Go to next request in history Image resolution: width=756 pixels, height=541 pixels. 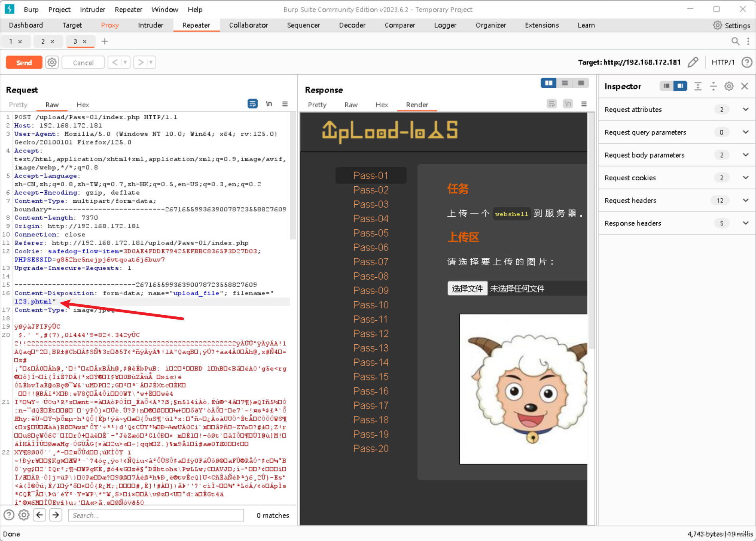click(x=140, y=62)
